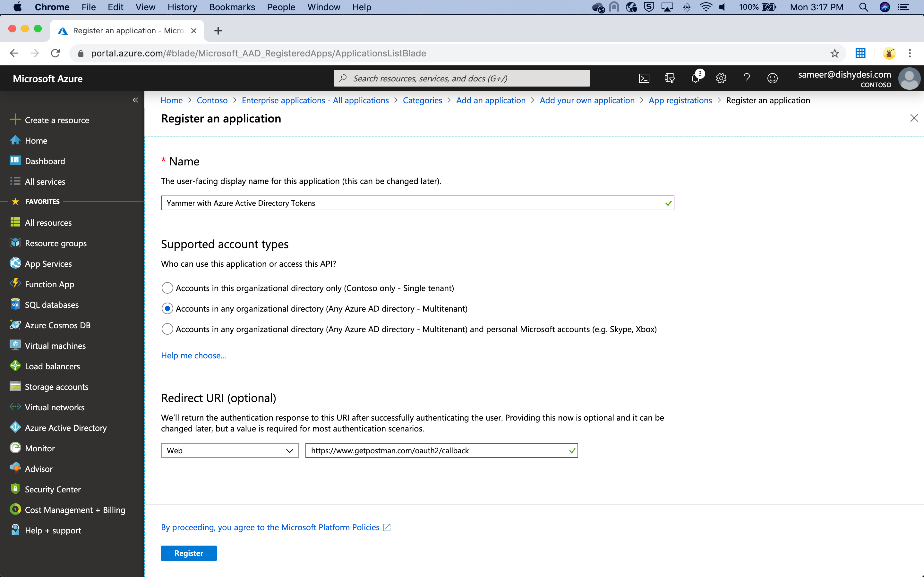Open the directory and subscription filter
924x577 pixels.
point(670,78)
